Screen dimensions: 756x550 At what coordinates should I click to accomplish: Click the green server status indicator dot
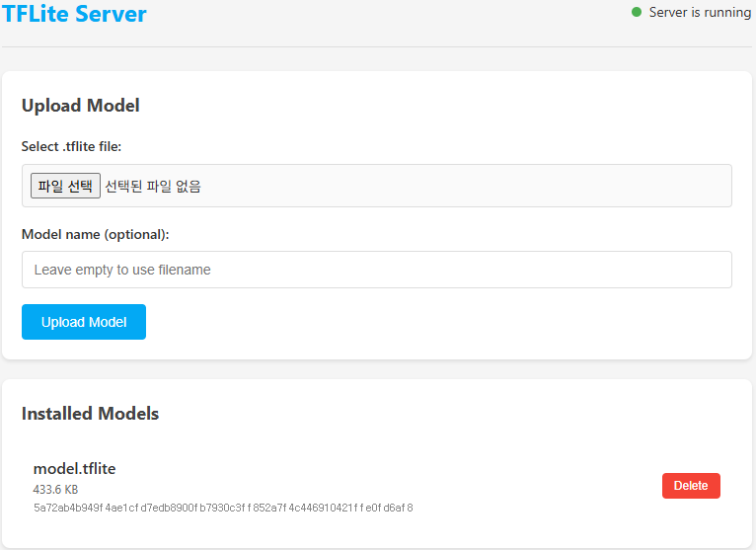click(637, 12)
